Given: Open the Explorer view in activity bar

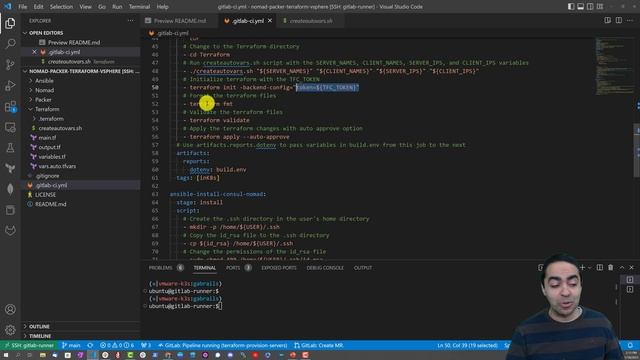Looking at the screenshot, I should pyautogui.click(x=10, y=23).
